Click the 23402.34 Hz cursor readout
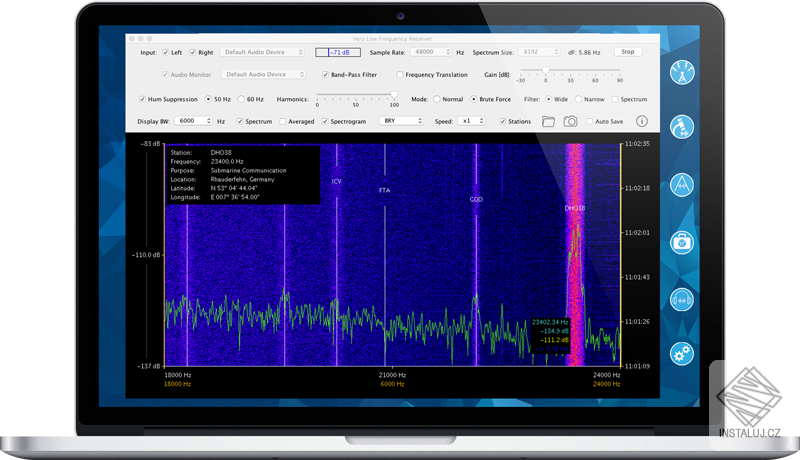800x460 pixels. coord(550,322)
